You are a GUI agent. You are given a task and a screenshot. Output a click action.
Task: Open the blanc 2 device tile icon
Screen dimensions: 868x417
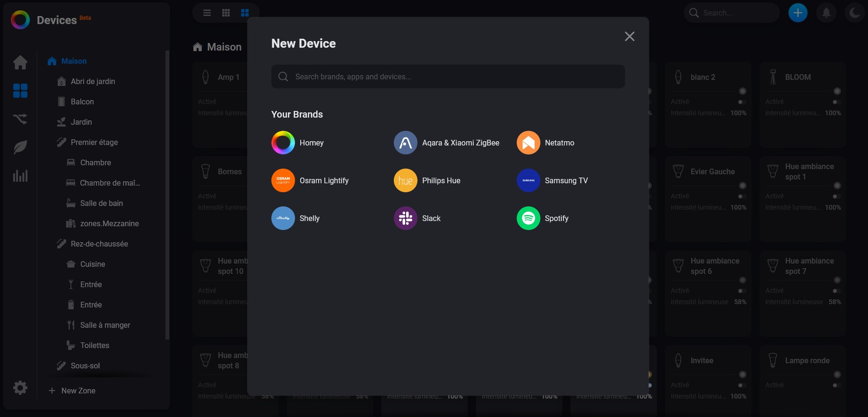(678, 77)
